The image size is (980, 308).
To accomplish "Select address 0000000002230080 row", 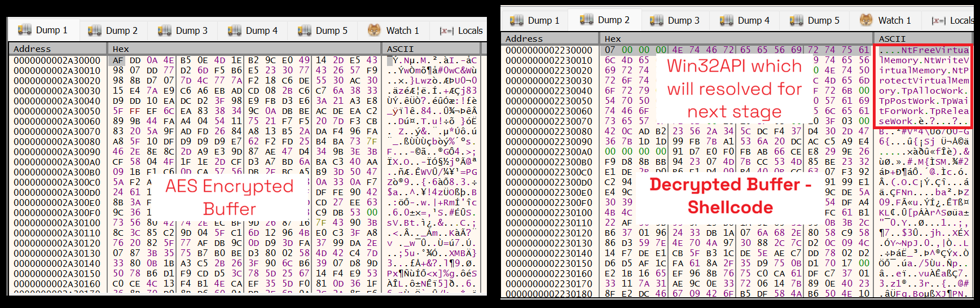I will click(x=549, y=131).
